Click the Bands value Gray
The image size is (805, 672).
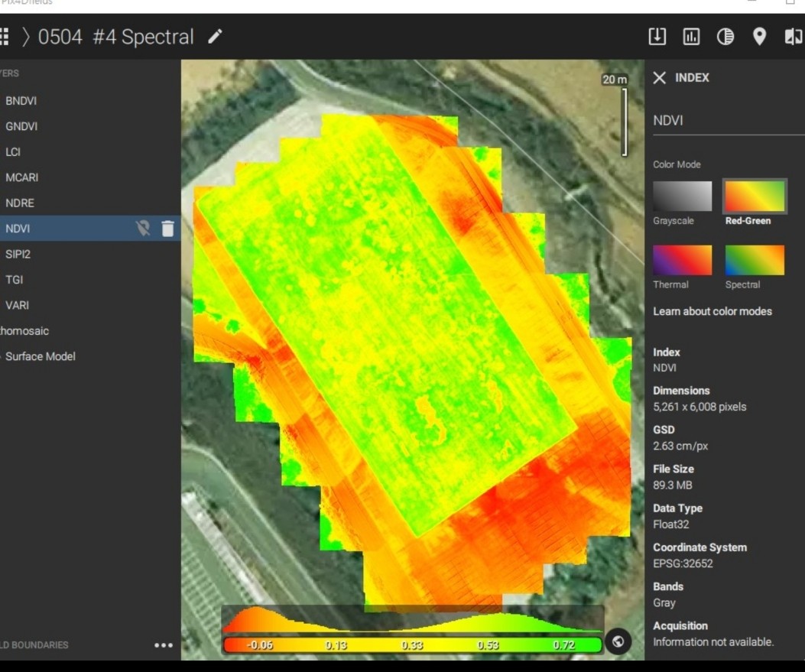click(664, 602)
